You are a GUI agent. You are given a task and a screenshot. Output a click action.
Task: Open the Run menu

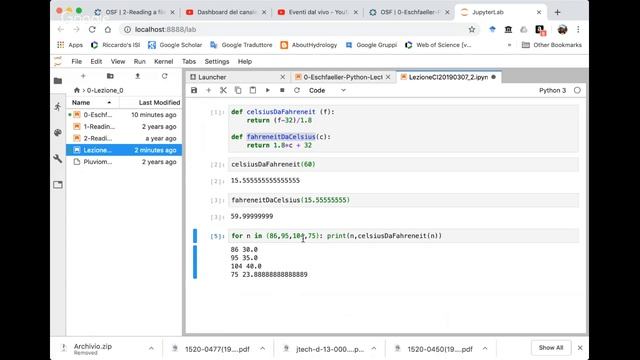[140, 61]
